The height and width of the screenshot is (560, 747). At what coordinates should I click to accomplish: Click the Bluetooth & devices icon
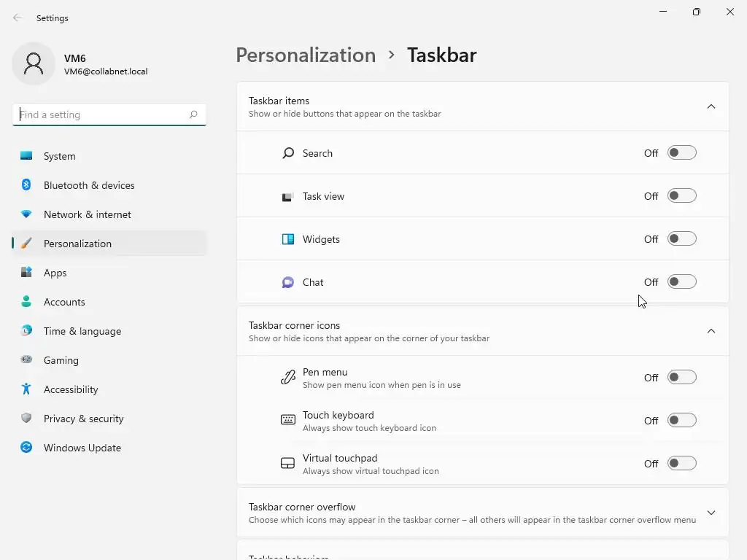point(26,185)
